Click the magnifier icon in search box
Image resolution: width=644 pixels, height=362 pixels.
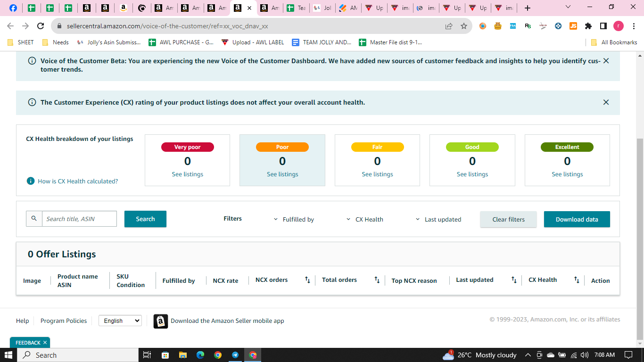point(34,219)
